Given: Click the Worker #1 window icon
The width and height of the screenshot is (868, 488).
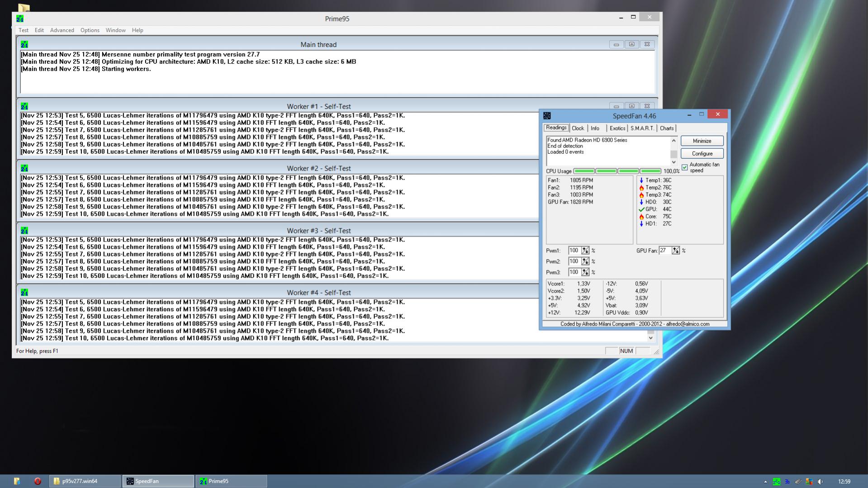Looking at the screenshot, I should (x=24, y=106).
